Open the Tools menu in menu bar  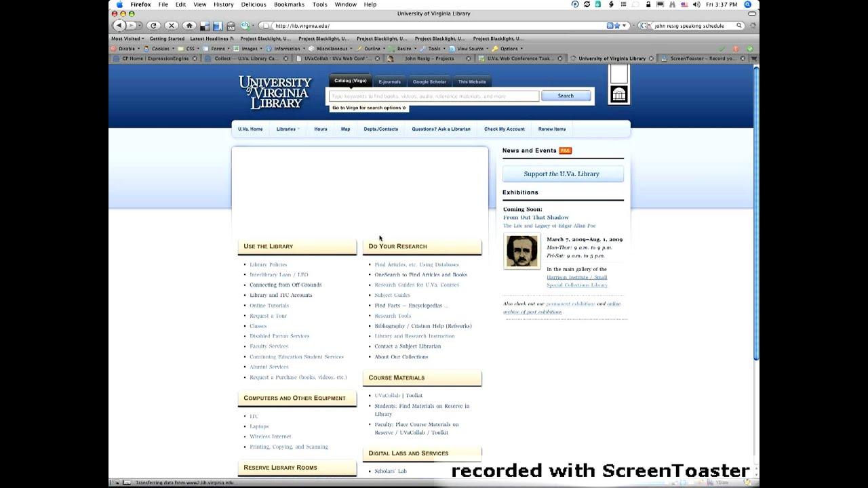(319, 4)
